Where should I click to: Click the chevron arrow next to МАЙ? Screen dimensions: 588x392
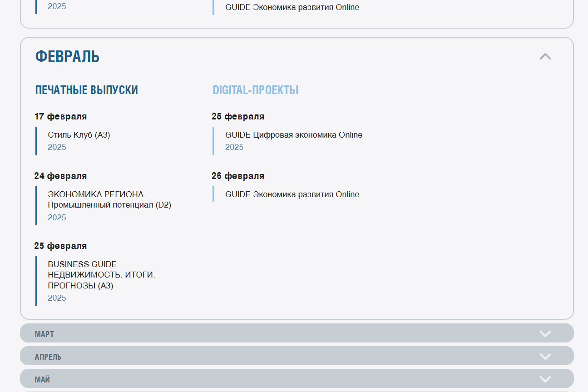[x=544, y=378]
